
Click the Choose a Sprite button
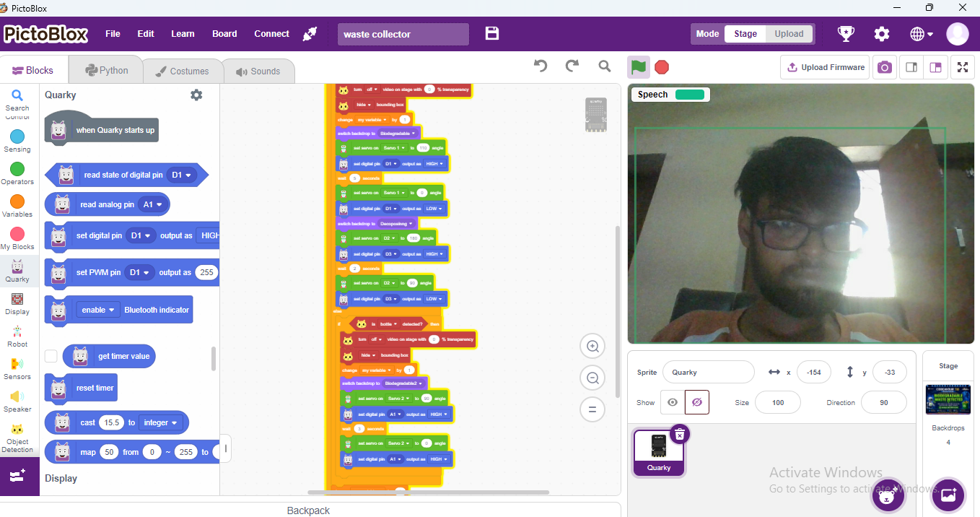pos(888,495)
